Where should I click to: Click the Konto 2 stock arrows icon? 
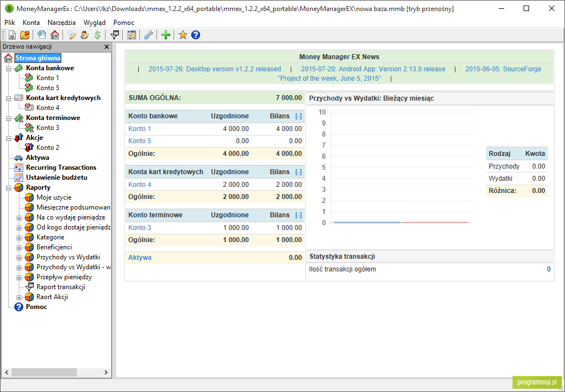pyautogui.click(x=29, y=148)
